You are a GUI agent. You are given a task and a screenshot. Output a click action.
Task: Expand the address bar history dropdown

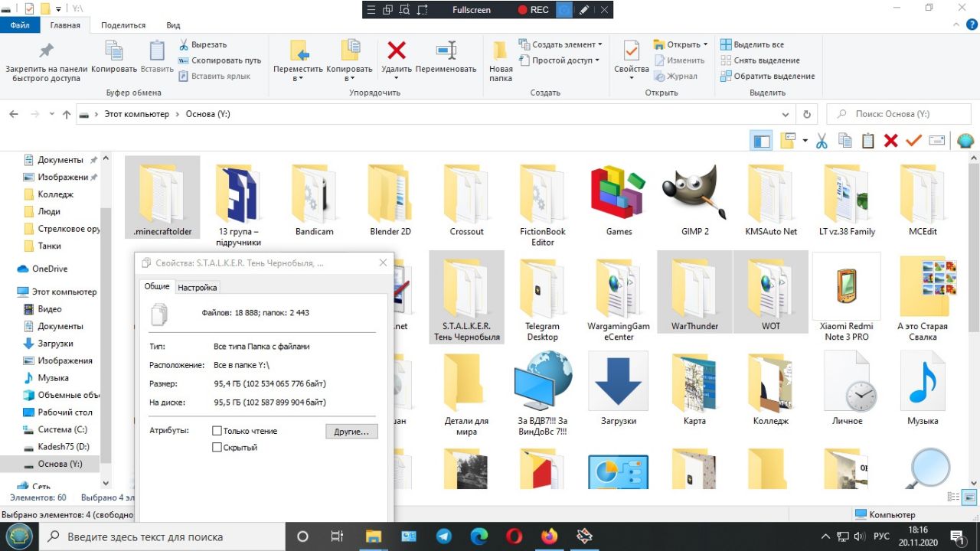tap(786, 114)
